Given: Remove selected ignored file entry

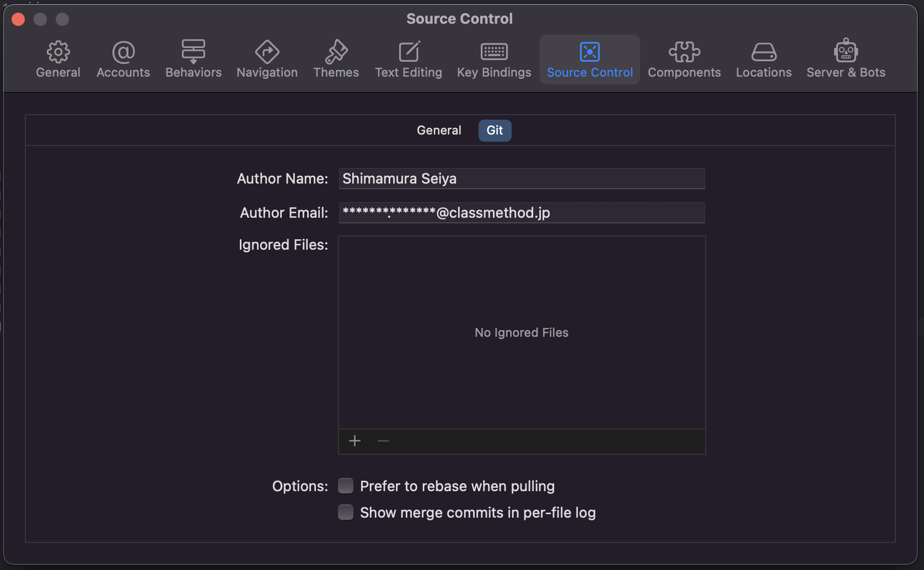Looking at the screenshot, I should pyautogui.click(x=383, y=441).
